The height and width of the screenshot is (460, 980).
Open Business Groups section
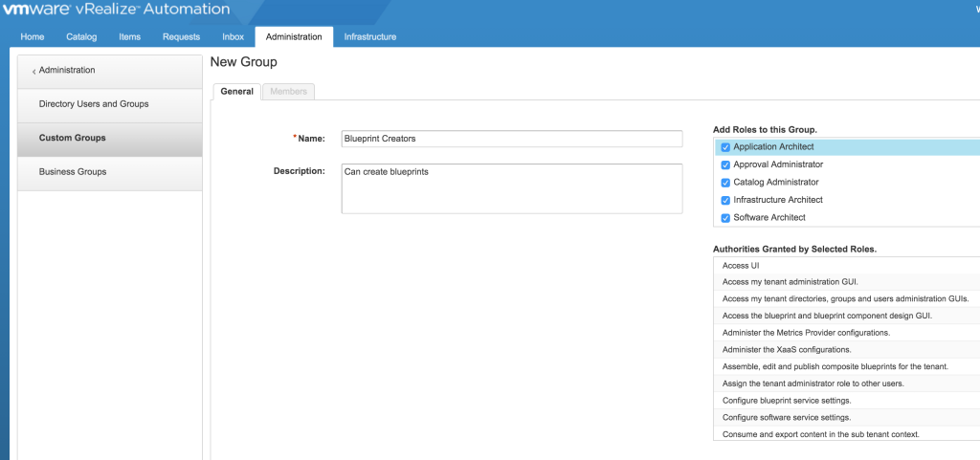point(110,171)
